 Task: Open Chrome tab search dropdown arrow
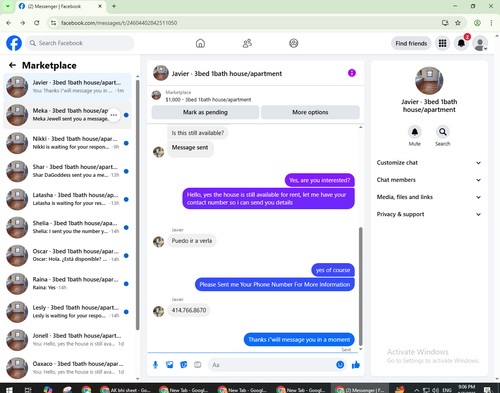pyautogui.click(x=7, y=6)
